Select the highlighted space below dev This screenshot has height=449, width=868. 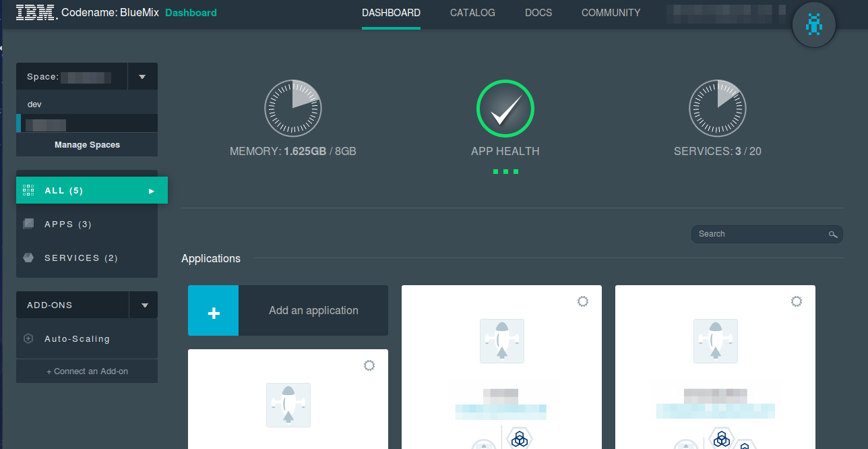tap(87, 124)
